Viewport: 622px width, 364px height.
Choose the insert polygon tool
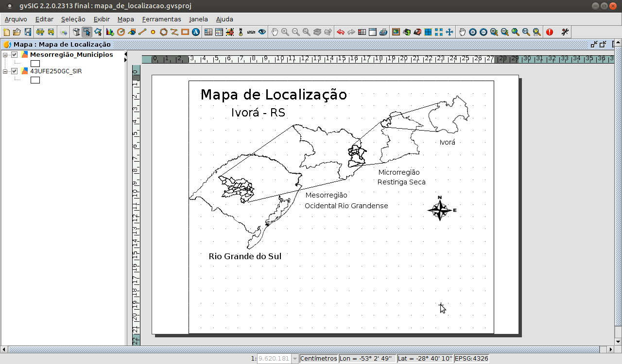point(163,32)
